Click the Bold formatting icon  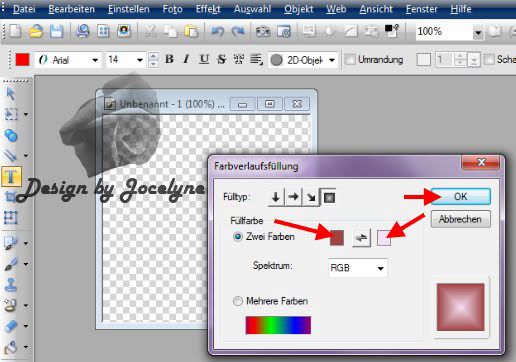pos(169,59)
